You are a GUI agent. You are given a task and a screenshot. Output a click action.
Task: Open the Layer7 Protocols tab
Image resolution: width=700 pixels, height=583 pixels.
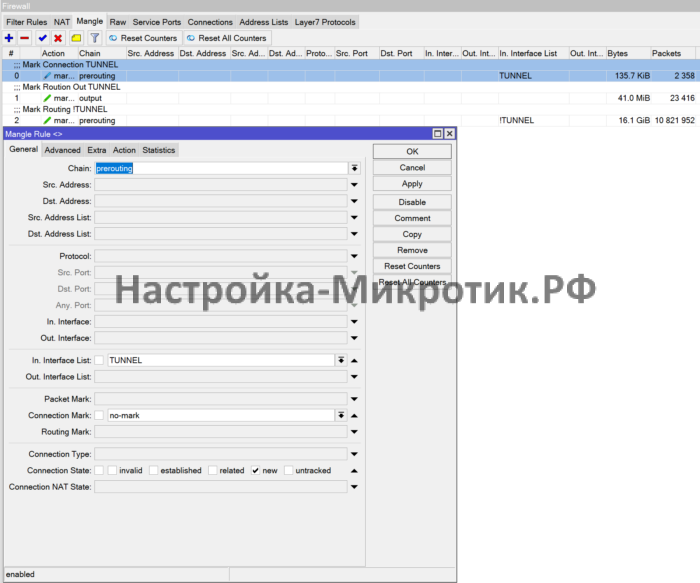325,22
